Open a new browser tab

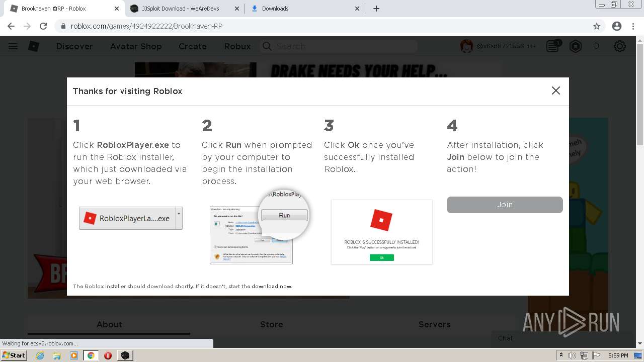click(x=376, y=9)
